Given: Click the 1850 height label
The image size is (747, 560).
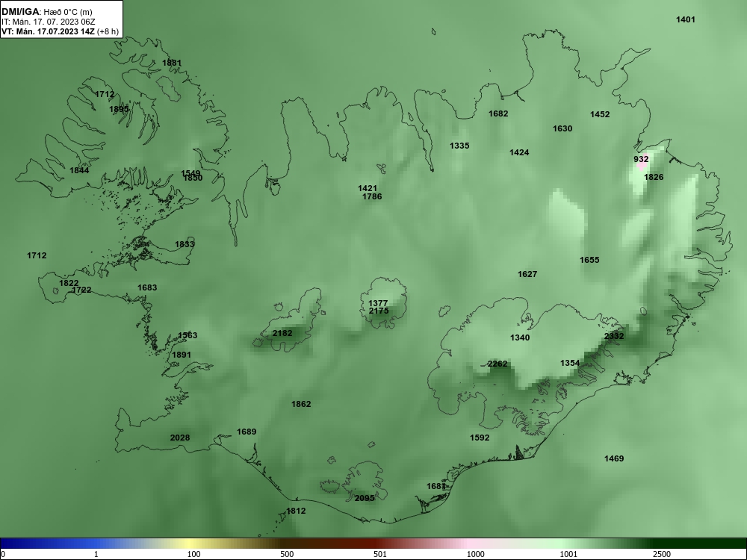Looking at the screenshot, I should pyautogui.click(x=193, y=178).
